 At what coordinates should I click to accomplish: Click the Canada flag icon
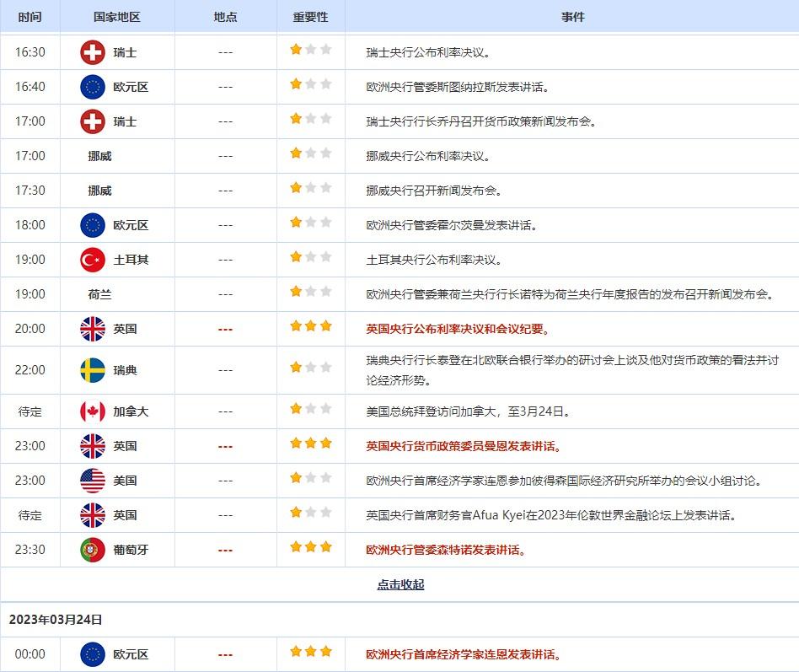93,411
